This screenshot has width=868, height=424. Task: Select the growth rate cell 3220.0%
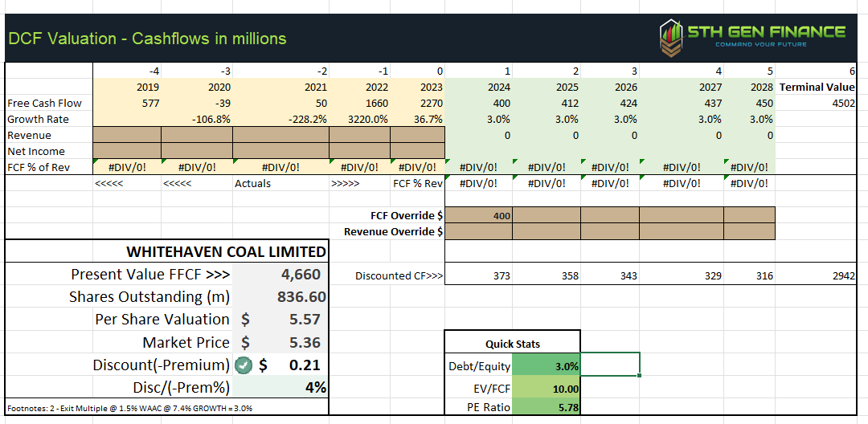tap(359, 119)
